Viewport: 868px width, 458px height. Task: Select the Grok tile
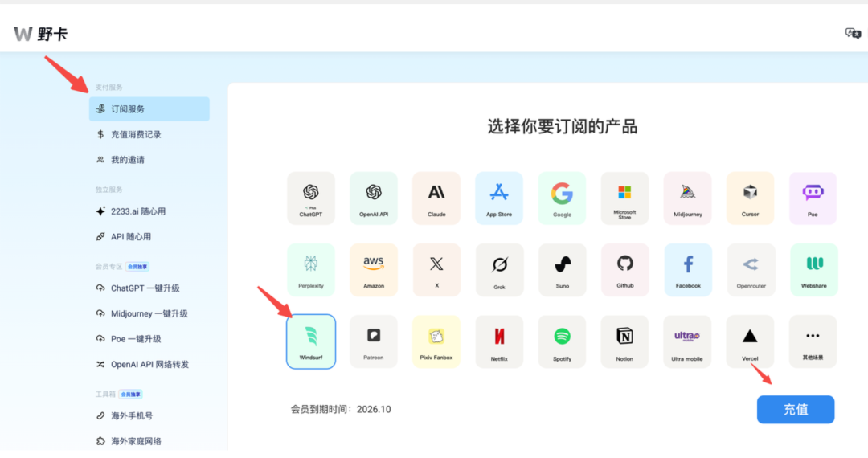(x=499, y=270)
